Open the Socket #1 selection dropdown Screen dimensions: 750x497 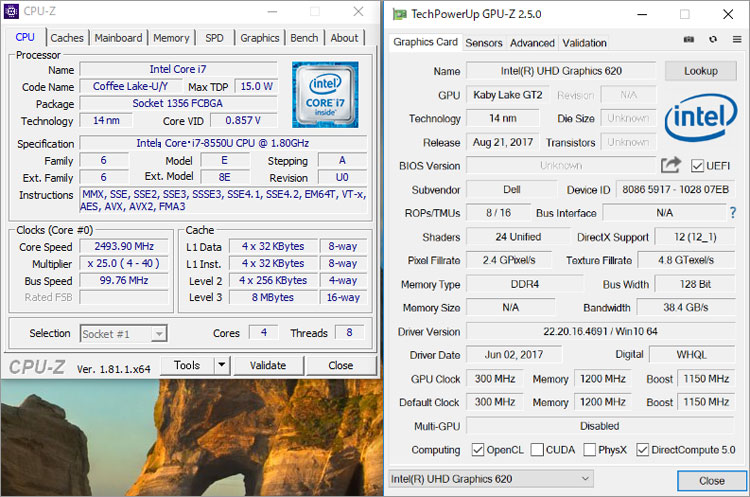click(123, 333)
